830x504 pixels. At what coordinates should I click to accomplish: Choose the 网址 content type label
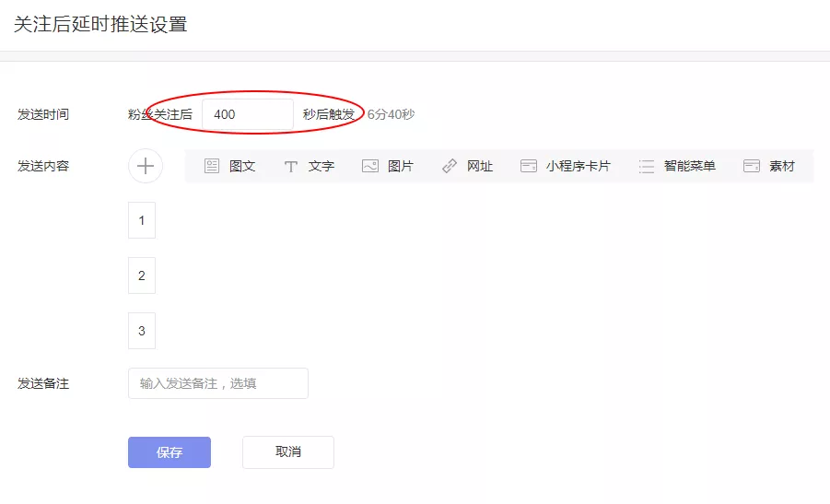[480, 166]
